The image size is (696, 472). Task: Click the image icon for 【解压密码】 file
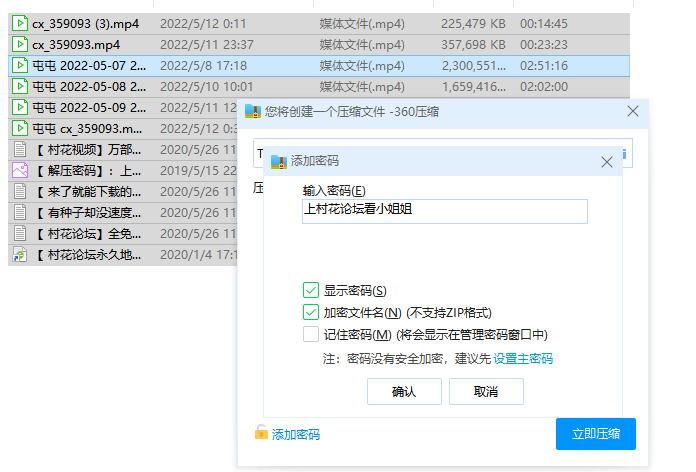click(19, 170)
